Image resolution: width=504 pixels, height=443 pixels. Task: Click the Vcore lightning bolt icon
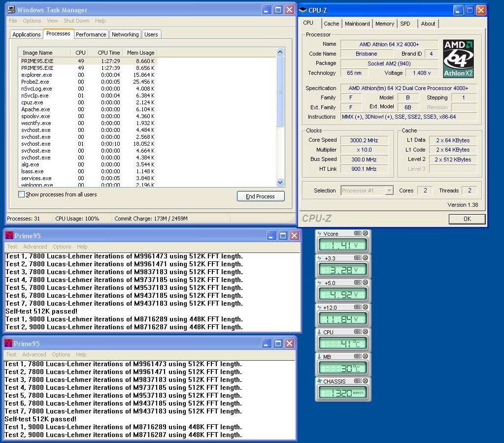320,233
